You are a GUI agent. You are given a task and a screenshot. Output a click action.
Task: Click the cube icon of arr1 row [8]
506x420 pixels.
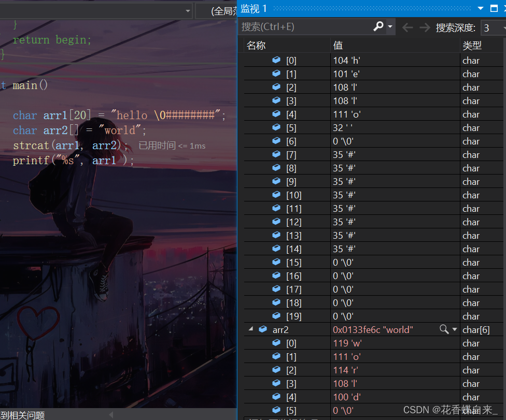pos(276,168)
